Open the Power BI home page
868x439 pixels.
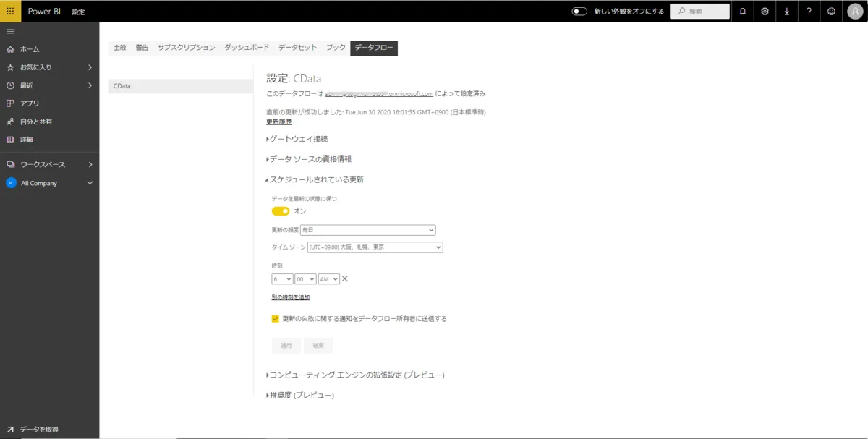30,48
